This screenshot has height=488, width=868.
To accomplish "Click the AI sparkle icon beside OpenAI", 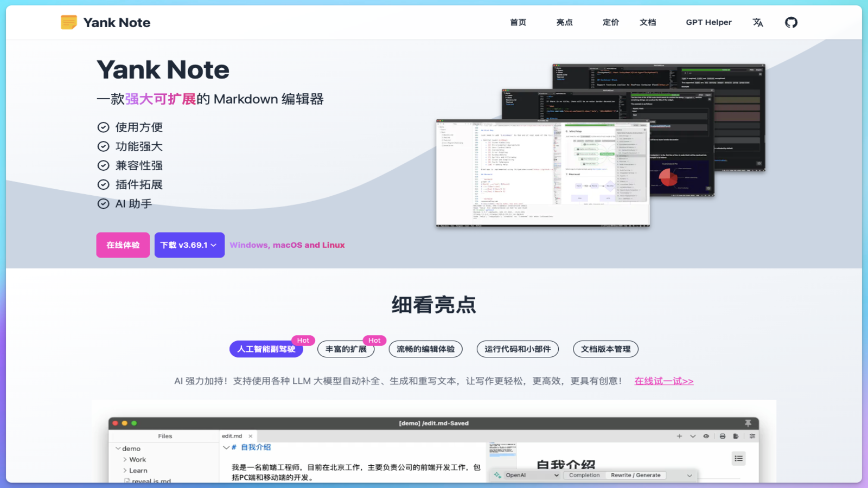I will [497, 475].
